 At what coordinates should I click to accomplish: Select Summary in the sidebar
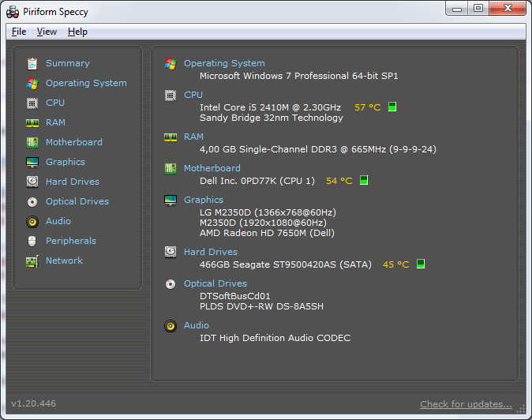coord(68,63)
